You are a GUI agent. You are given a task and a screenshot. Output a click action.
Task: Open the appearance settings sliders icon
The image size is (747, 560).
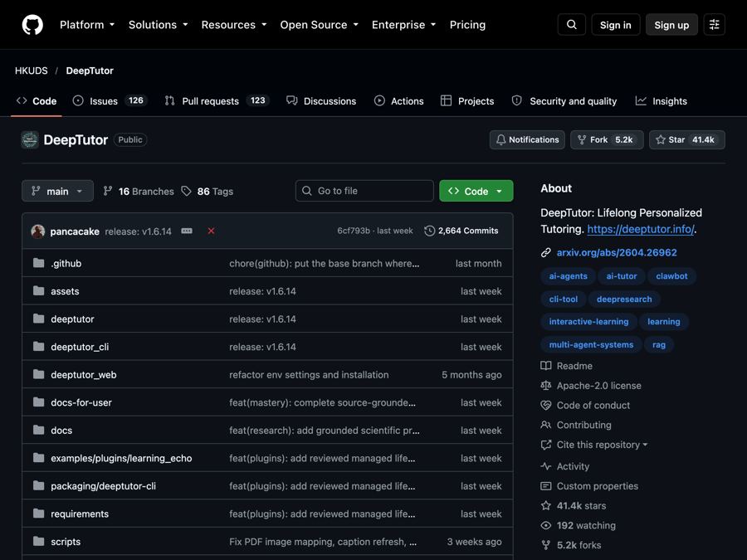pyautogui.click(x=714, y=25)
